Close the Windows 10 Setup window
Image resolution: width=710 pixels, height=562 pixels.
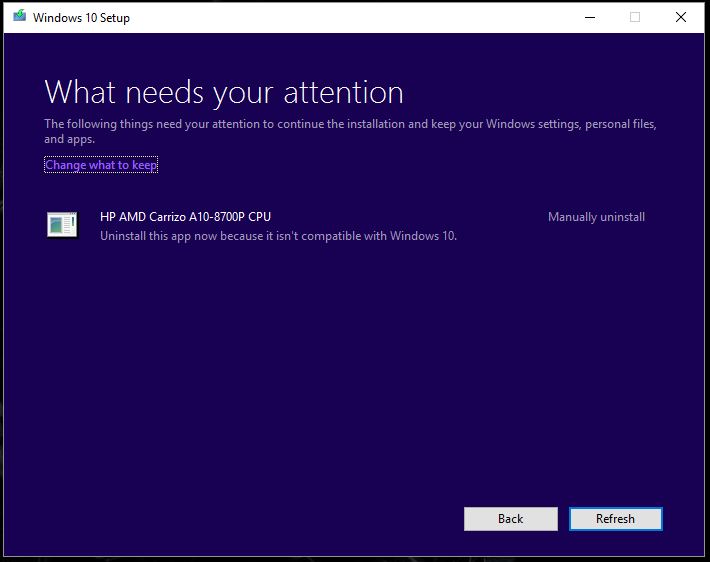tap(681, 18)
